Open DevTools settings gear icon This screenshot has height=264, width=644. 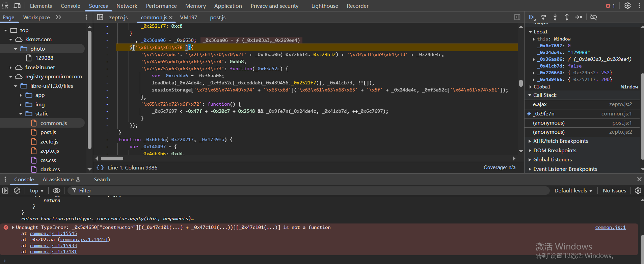pos(627,6)
